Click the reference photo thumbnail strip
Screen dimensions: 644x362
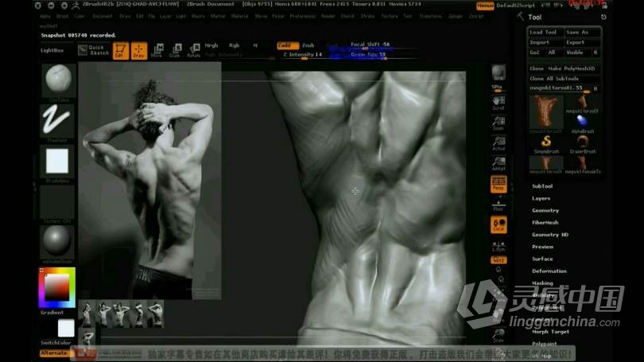click(121, 313)
